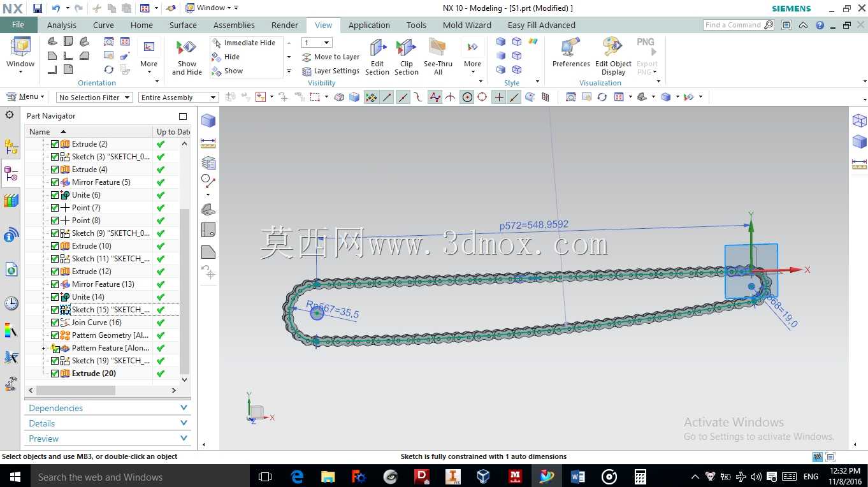Open the Entire Assembly scope dropdown

pos(178,98)
